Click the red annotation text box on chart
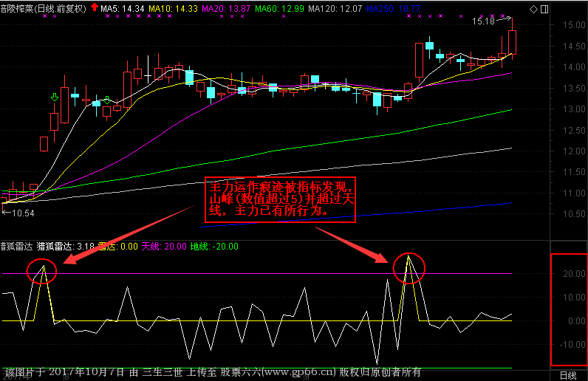588x381 pixels. [x=281, y=199]
